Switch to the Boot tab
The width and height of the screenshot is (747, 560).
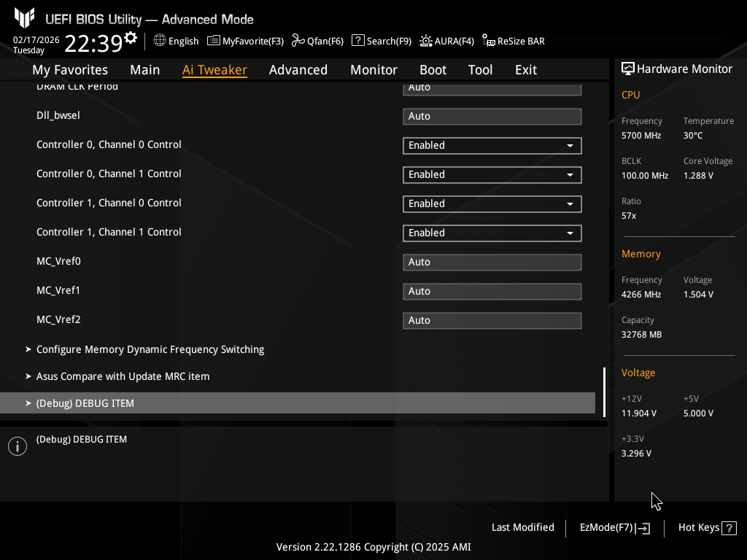[433, 69]
